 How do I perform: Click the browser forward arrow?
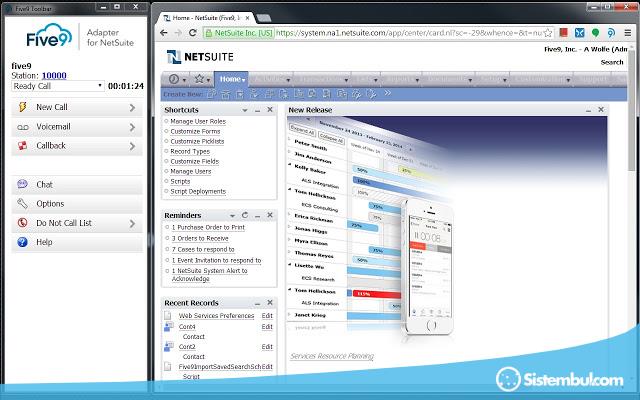click(x=178, y=33)
